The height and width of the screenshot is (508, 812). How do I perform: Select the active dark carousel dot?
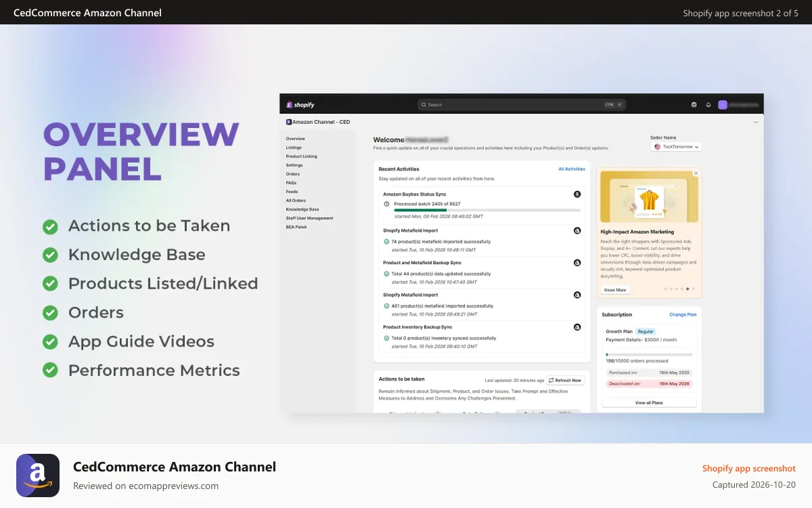[687, 289]
